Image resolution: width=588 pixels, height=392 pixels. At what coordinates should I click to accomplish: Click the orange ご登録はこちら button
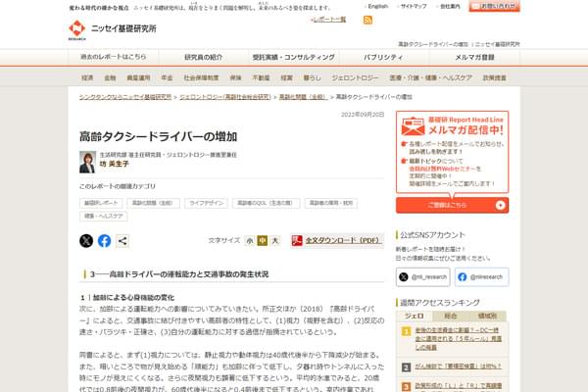point(452,205)
